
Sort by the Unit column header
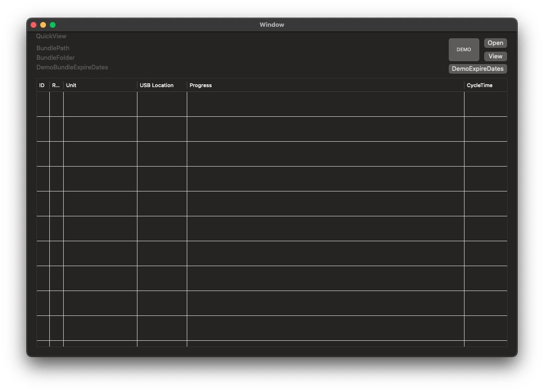click(100, 85)
